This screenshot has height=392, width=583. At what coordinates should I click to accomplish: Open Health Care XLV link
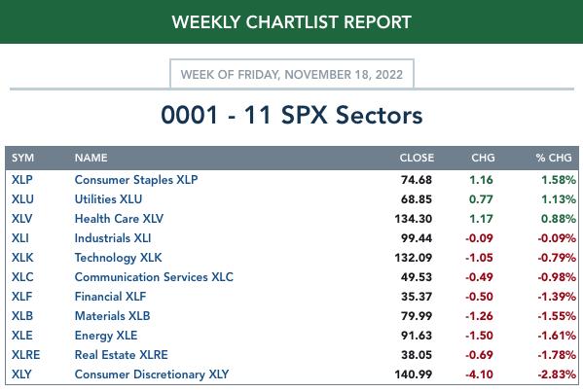pyautogui.click(x=119, y=219)
